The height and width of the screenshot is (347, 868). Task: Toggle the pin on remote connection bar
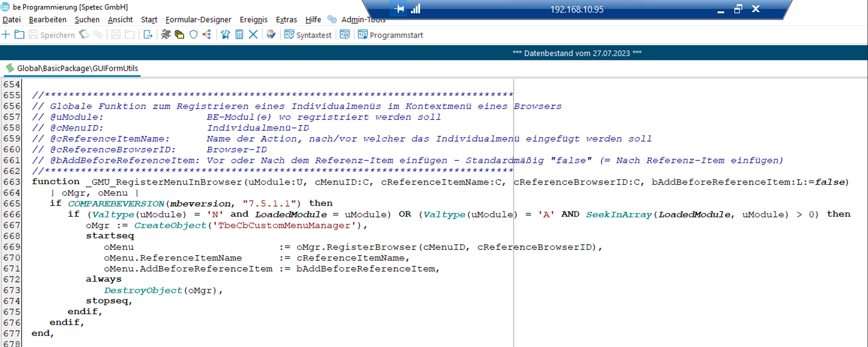pyautogui.click(x=399, y=9)
